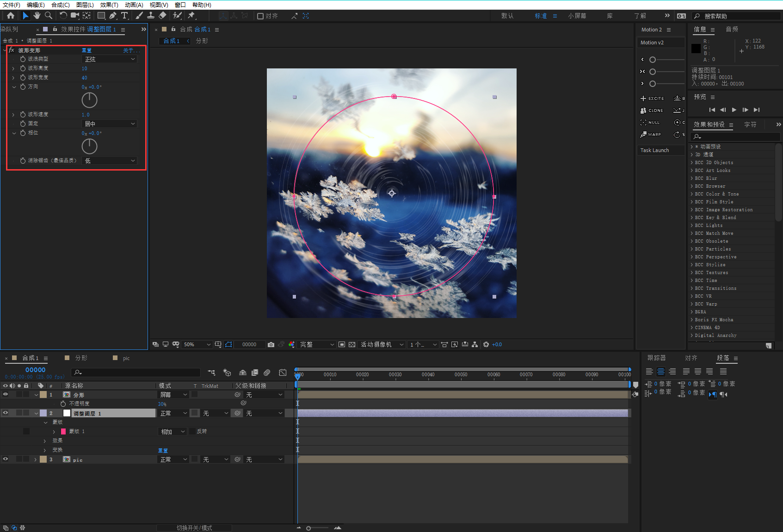Viewport: 783px width, 532px height.
Task: Open blend mode dropdown for 分形 layer
Action: [x=173, y=395]
